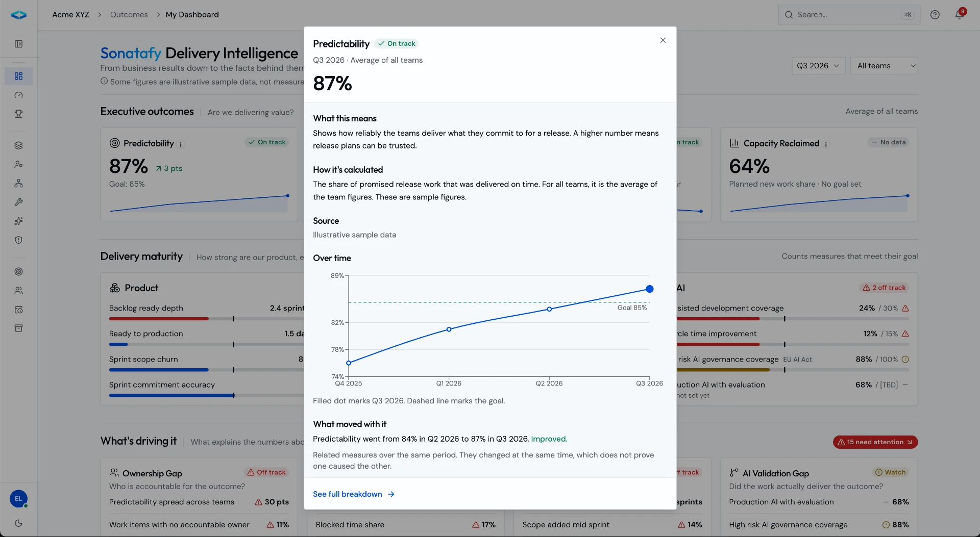Open the wrench tools sidebar icon
Viewport: 980px width, 537px height.
click(18, 202)
